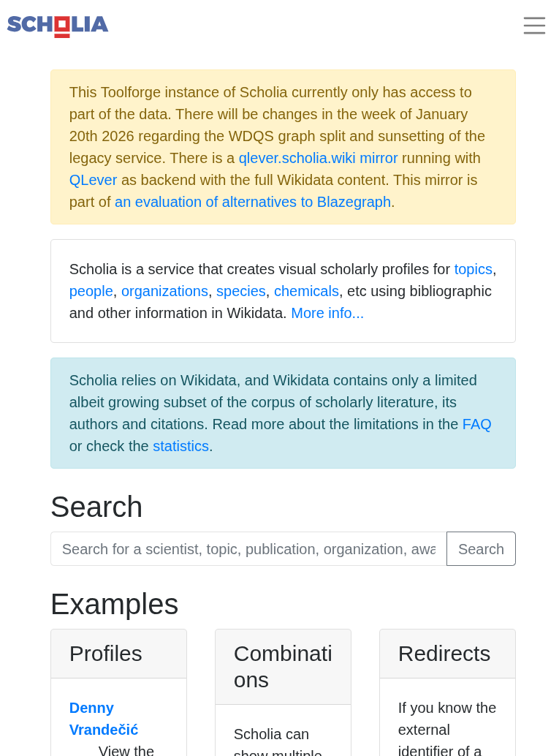Focus the scientist and topic search field
The width and height of the screenshot is (559, 756).
(248, 549)
